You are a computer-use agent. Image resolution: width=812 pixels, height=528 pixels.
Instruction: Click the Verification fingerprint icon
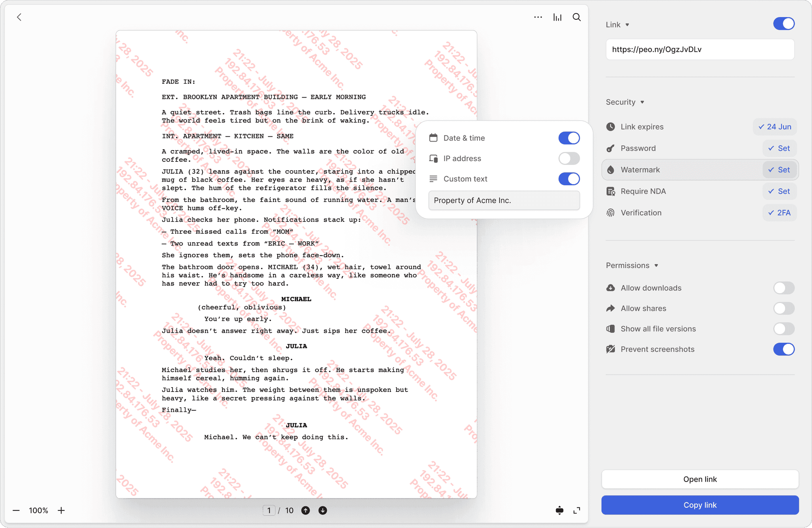pos(610,213)
